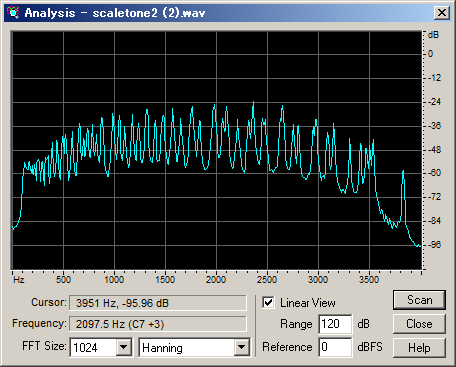Close the Analysis window with X
Image resolution: width=456 pixels, height=367 pixels.
pyautogui.click(x=442, y=13)
